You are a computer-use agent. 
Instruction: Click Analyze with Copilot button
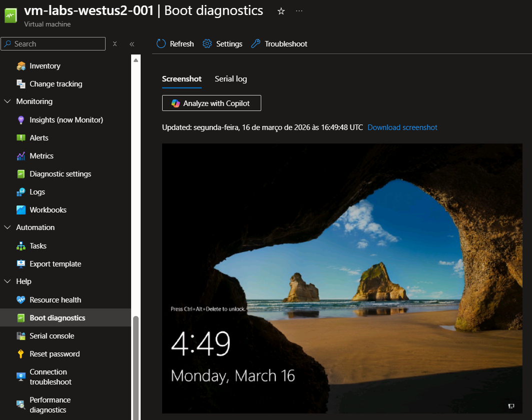[212, 103]
